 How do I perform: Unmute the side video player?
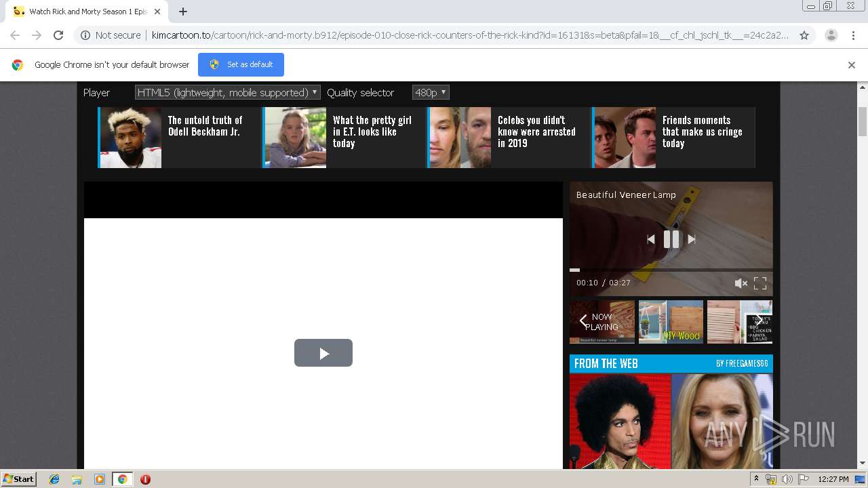(x=741, y=283)
